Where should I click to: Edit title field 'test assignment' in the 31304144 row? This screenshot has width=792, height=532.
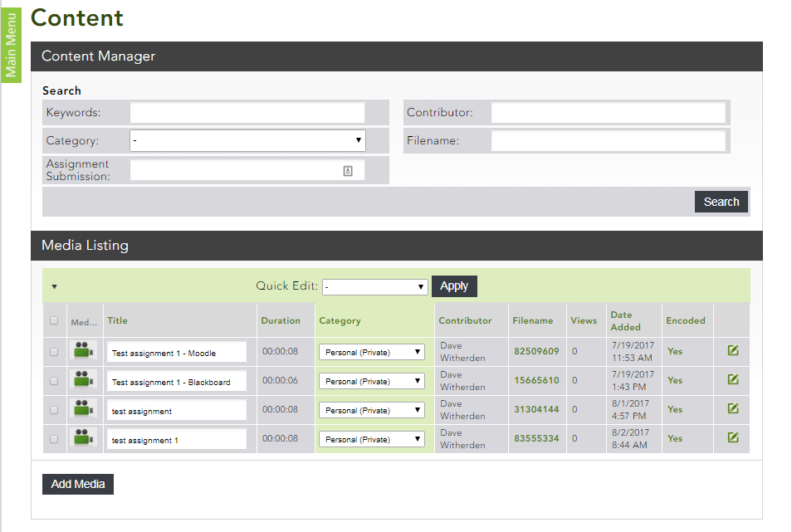176,410
